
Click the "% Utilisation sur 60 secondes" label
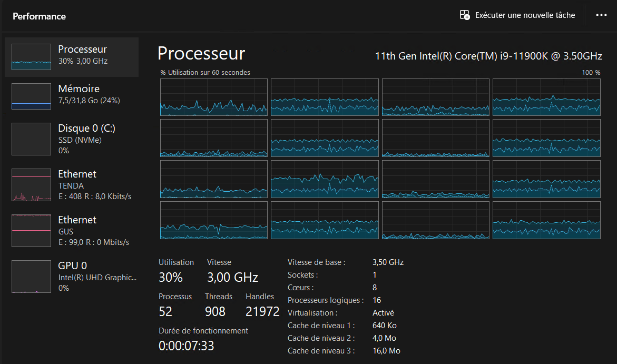205,73
